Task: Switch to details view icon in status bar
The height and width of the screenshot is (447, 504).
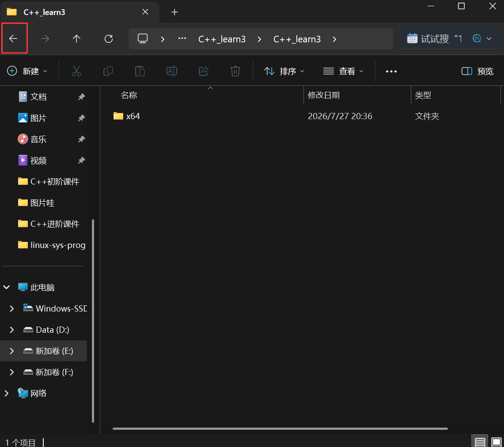Action: 480,442
